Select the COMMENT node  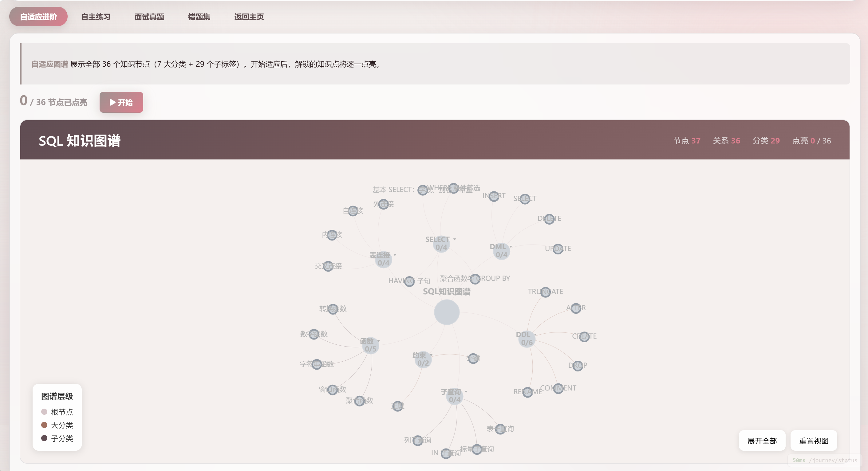[558, 388]
